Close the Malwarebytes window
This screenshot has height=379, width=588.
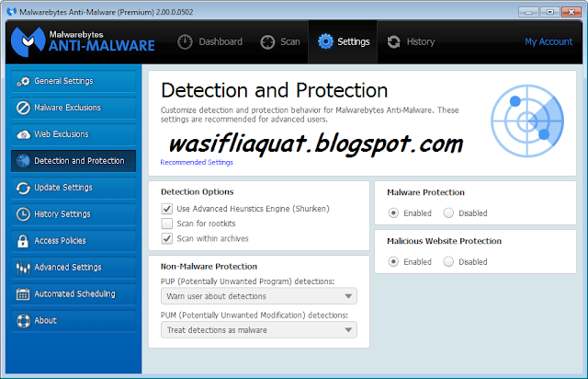click(x=571, y=12)
